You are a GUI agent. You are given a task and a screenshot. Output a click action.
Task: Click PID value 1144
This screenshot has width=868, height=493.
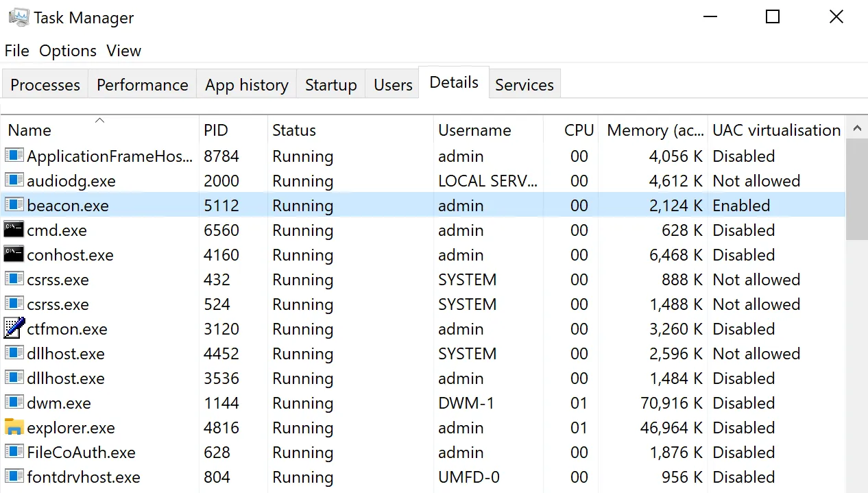(221, 402)
